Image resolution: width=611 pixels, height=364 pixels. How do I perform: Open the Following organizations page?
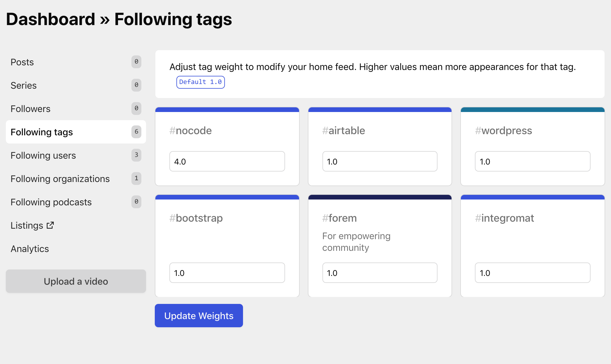click(60, 178)
